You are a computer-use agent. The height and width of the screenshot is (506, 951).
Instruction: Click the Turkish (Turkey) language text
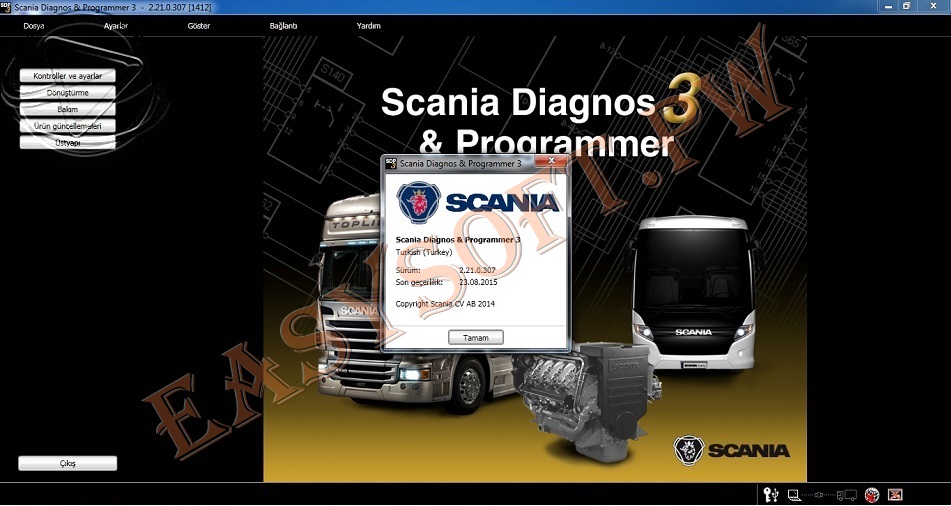coord(424,252)
